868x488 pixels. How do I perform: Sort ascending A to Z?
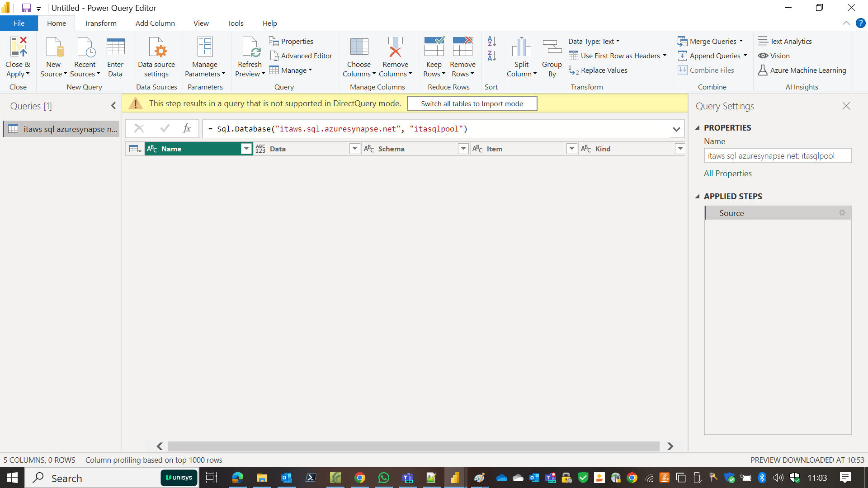[x=492, y=42]
